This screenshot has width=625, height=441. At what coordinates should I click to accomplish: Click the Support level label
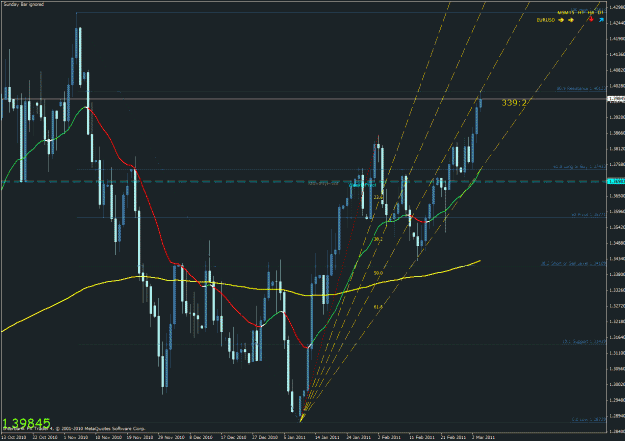click(584, 342)
